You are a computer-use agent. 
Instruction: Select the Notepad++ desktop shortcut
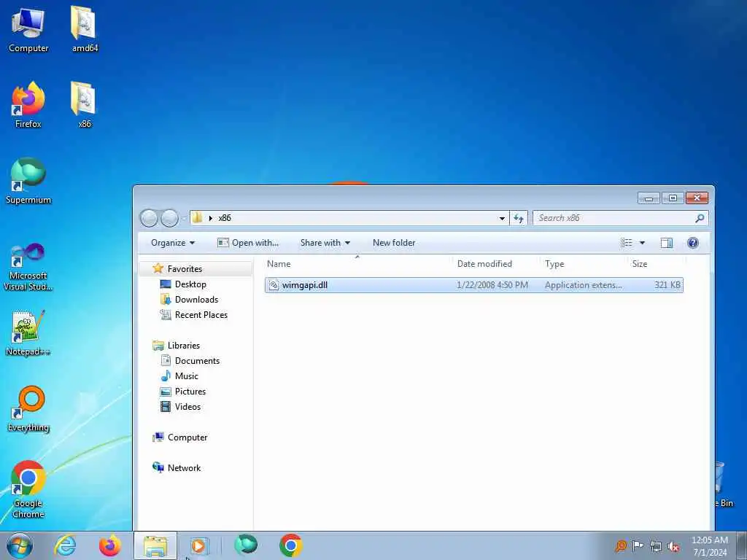click(x=28, y=332)
